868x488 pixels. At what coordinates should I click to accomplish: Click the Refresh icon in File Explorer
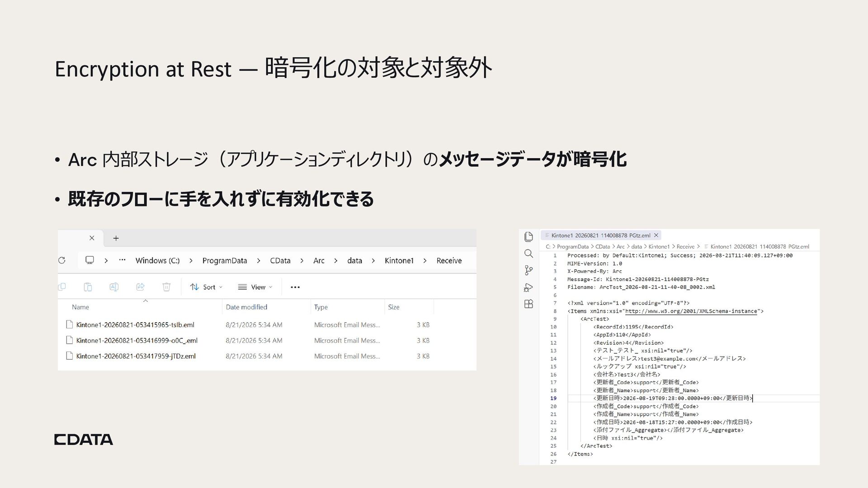click(62, 260)
